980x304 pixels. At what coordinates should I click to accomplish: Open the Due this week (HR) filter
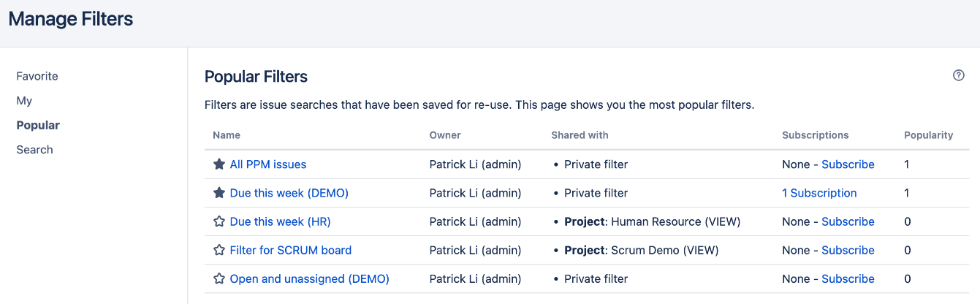click(281, 221)
